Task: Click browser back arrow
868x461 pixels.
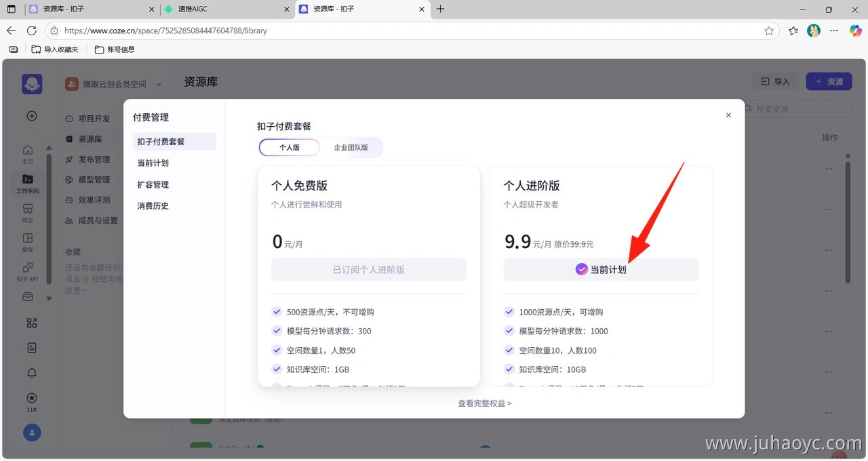Action: coord(11,31)
